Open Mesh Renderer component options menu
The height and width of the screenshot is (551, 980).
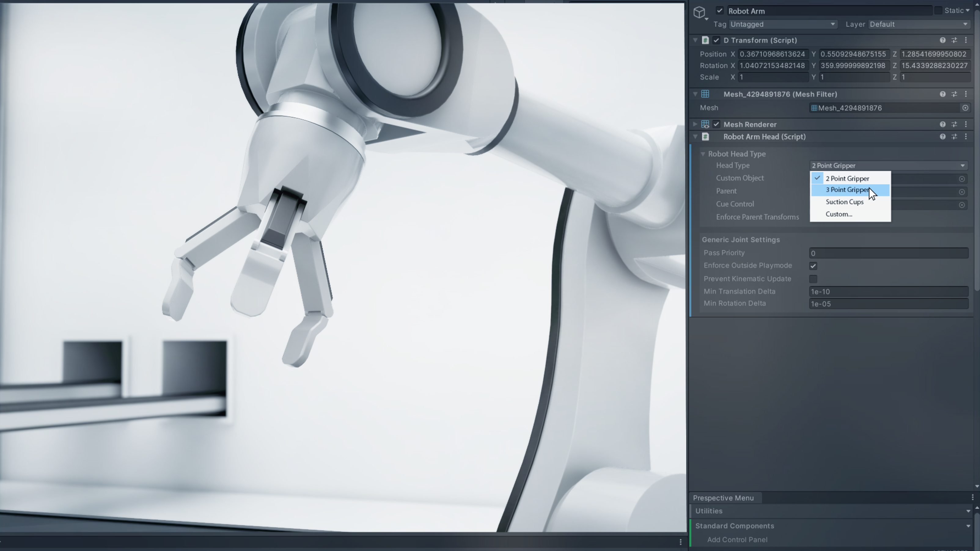pyautogui.click(x=966, y=124)
